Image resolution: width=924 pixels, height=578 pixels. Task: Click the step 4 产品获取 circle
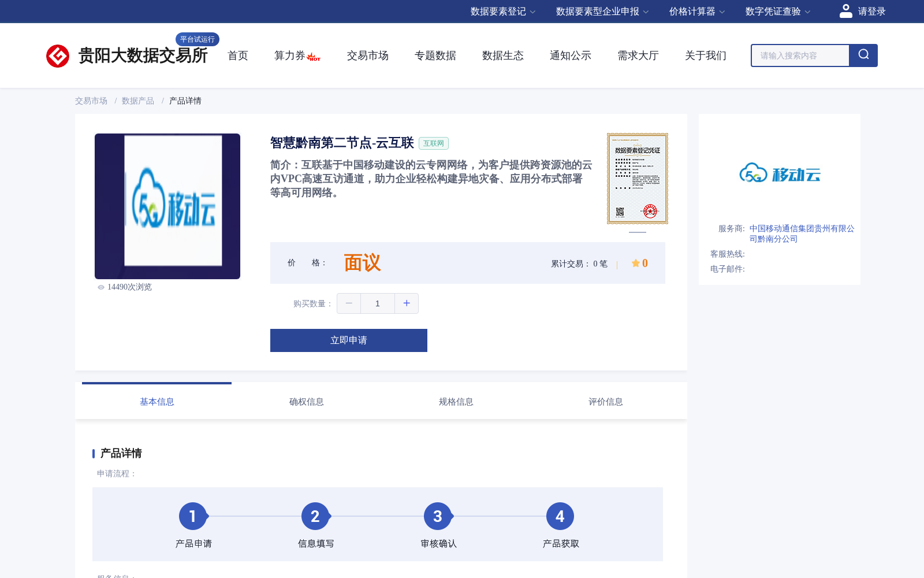point(560,516)
